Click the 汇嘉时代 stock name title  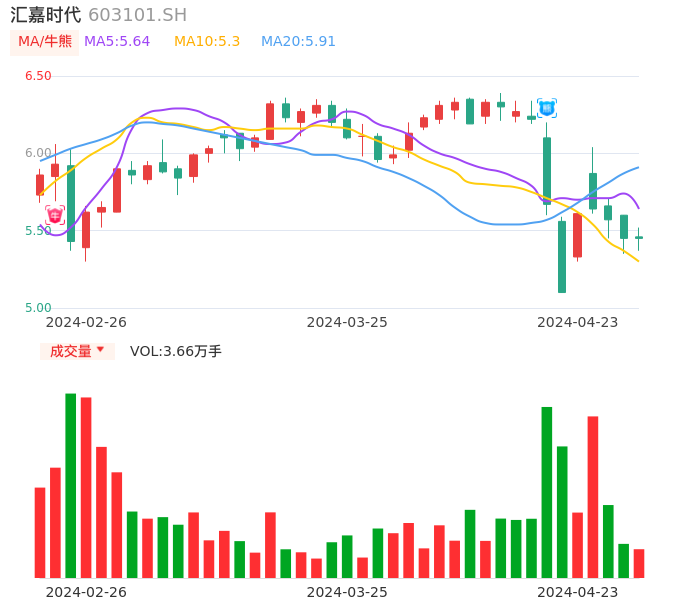[x=46, y=15]
